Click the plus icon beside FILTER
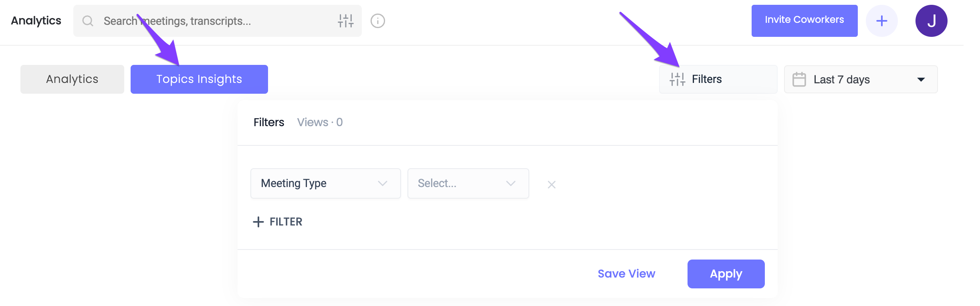 tap(258, 222)
